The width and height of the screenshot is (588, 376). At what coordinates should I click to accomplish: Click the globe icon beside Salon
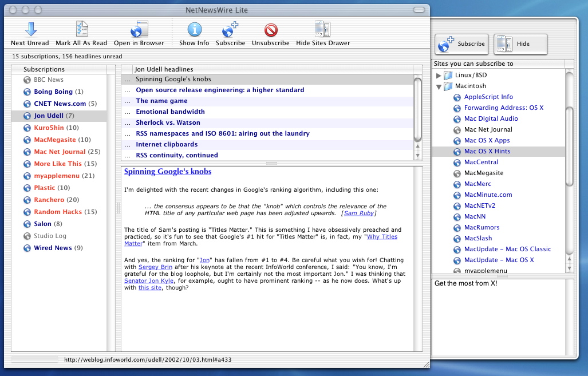(27, 224)
